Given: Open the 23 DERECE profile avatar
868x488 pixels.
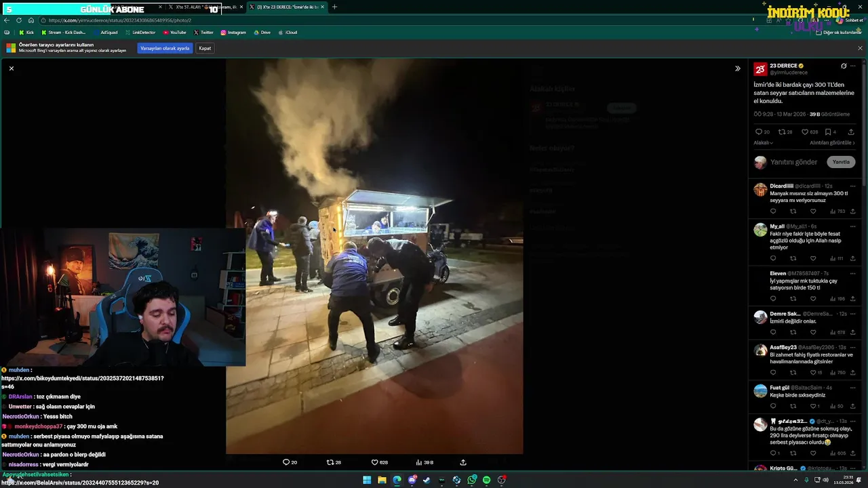Looking at the screenshot, I should (760, 69).
